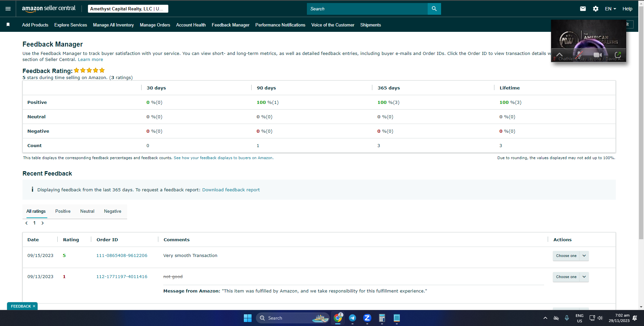
Task: Click the Date column header
Action: click(x=33, y=240)
